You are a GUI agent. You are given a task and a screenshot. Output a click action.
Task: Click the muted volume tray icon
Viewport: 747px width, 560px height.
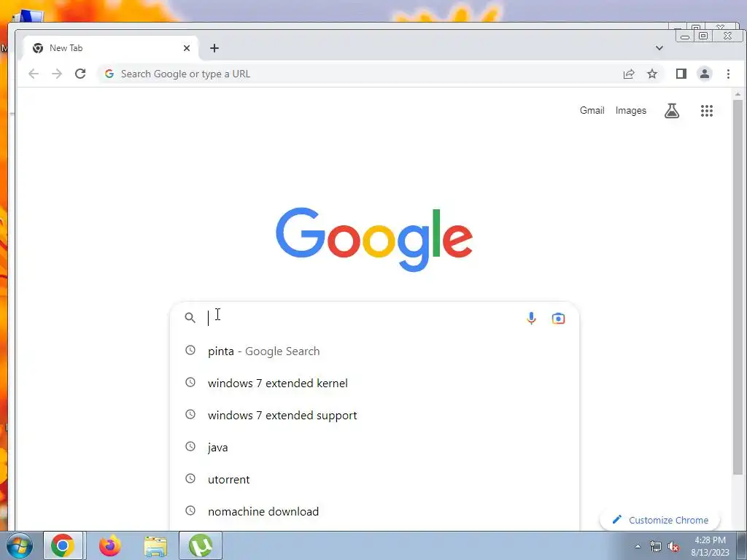673,547
